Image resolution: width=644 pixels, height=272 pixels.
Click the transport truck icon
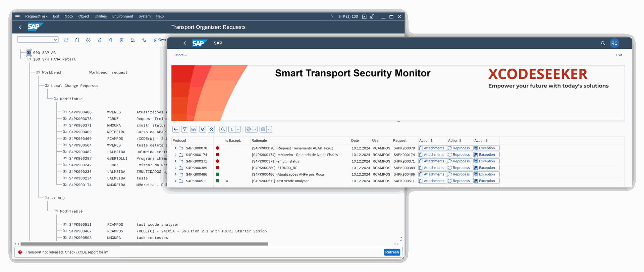click(194, 129)
